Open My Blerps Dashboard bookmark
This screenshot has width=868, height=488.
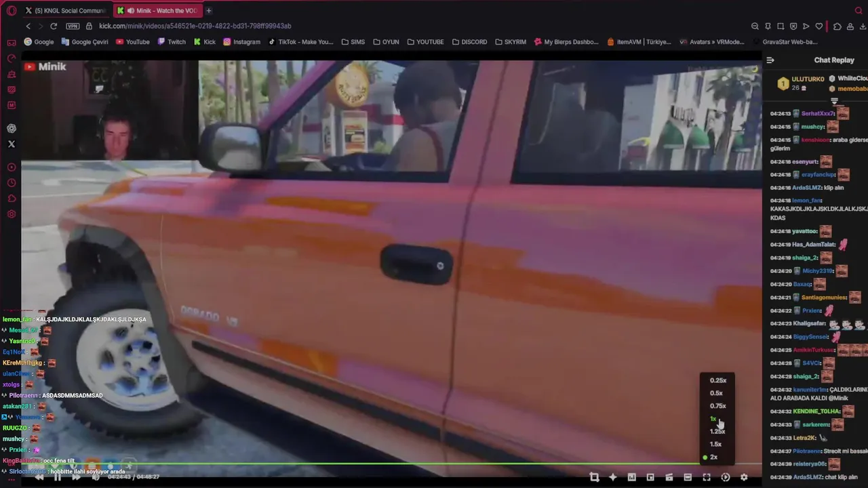(x=566, y=41)
